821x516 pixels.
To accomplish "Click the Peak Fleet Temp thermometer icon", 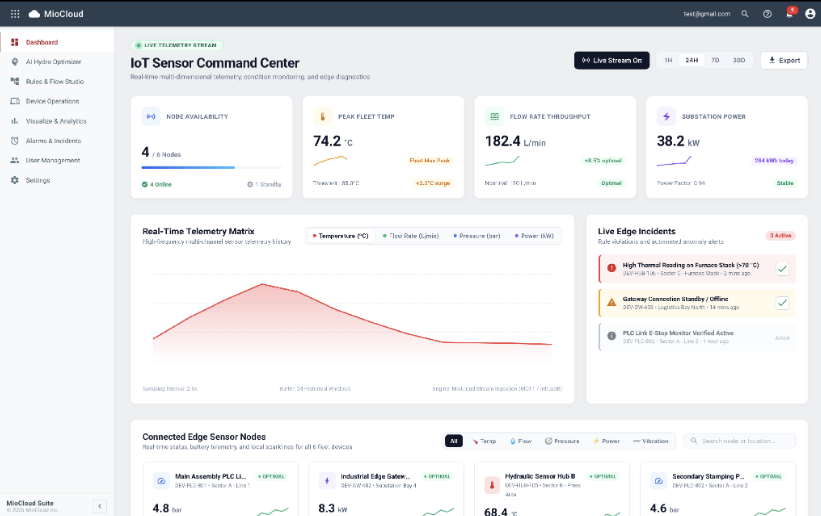I will [323, 116].
